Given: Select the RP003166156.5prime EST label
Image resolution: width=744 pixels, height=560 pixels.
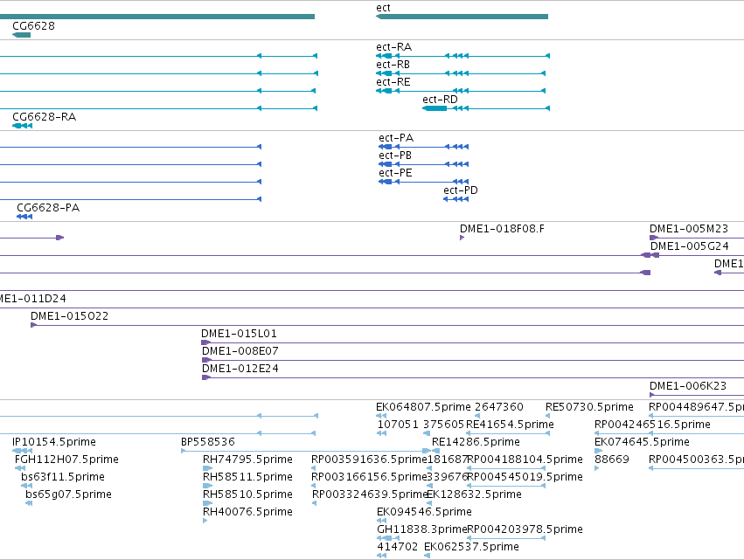Looking at the screenshot, I should point(369,477).
